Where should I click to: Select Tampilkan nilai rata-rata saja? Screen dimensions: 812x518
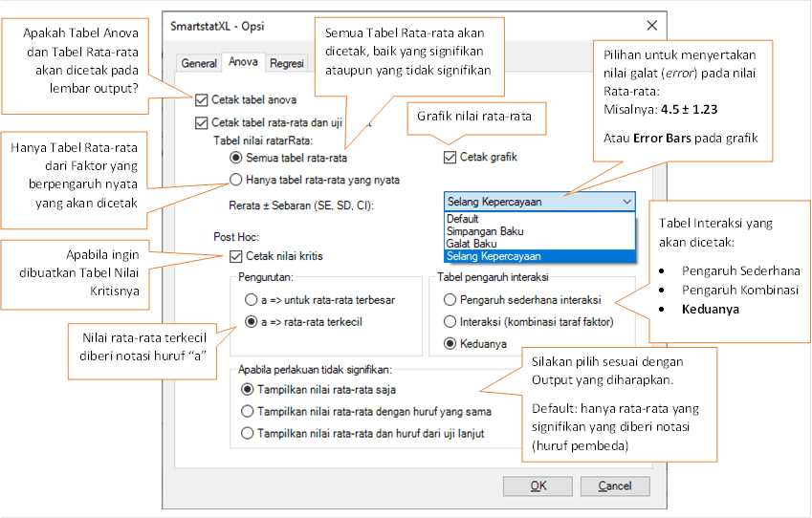pos(248,389)
